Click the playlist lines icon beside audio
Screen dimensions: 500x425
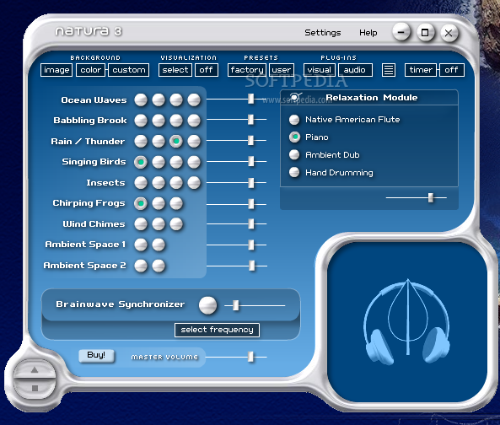click(x=389, y=70)
